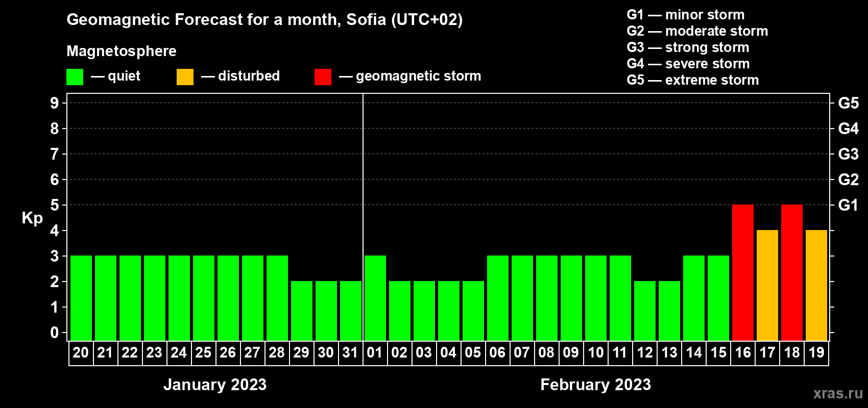Click the date label 25 on the axis
Image resolution: width=868 pixels, height=408 pixels.
[203, 353]
